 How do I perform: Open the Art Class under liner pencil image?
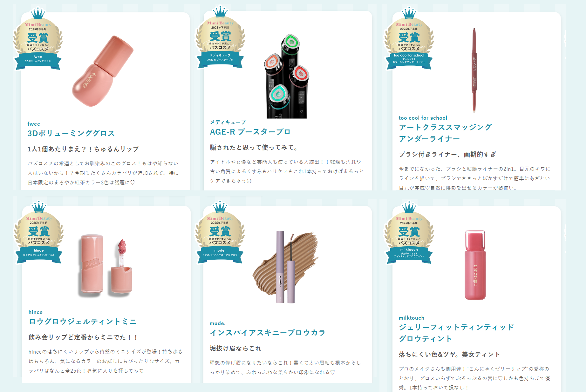click(474, 70)
